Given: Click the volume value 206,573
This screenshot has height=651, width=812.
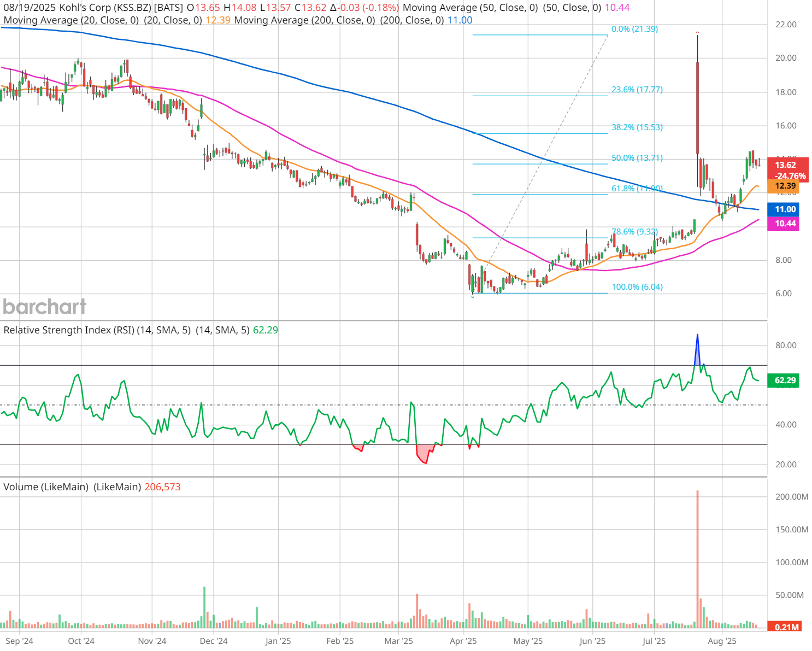Looking at the screenshot, I should pyautogui.click(x=162, y=487).
